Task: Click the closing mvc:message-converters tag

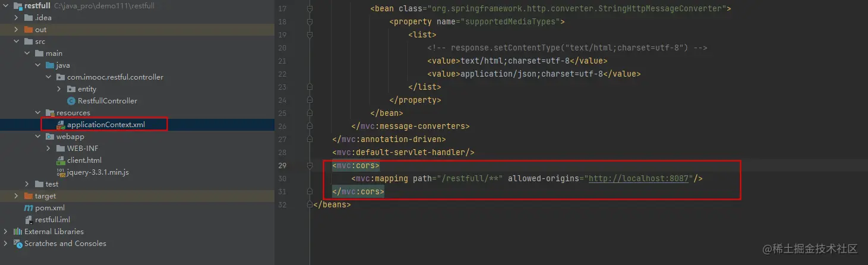Action: tap(411, 127)
